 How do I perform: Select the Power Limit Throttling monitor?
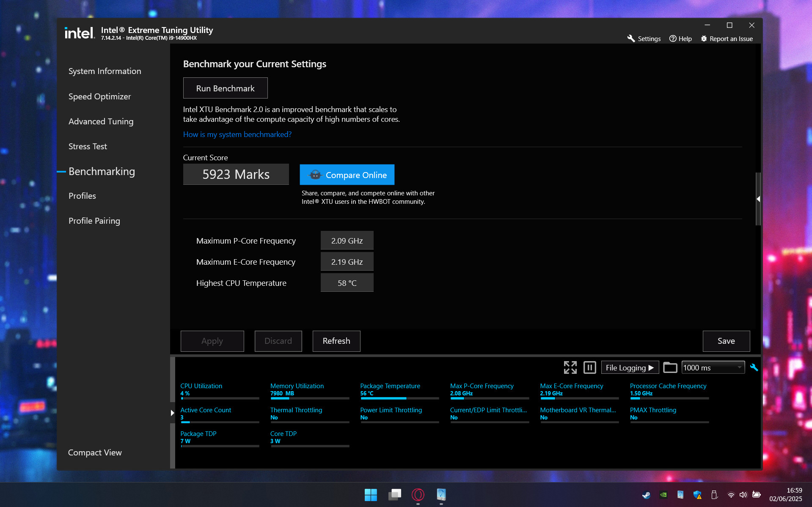[x=399, y=415]
